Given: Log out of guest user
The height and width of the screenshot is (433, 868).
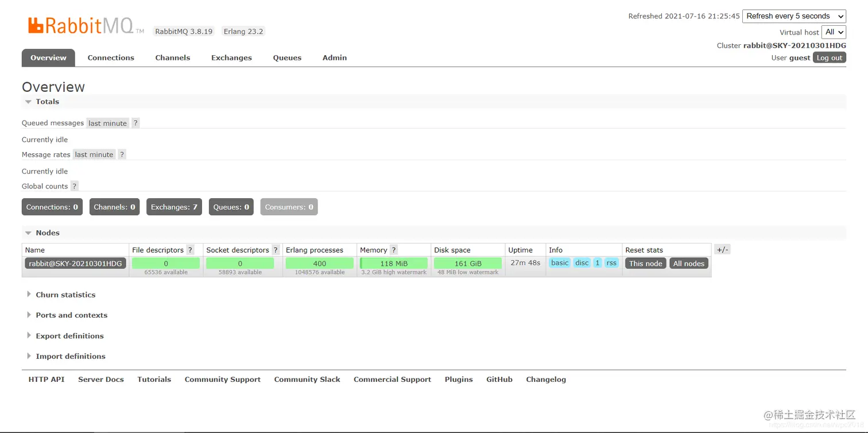Looking at the screenshot, I should (x=830, y=57).
